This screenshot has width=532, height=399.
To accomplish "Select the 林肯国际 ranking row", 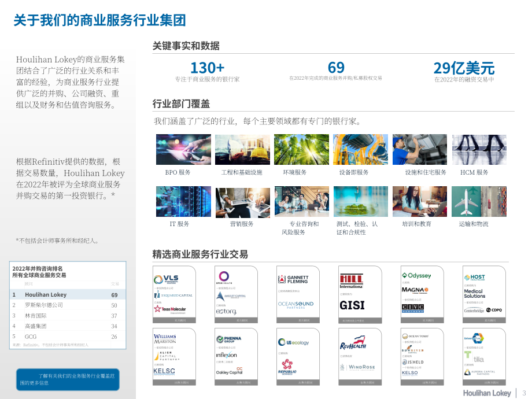I will [x=68, y=316].
